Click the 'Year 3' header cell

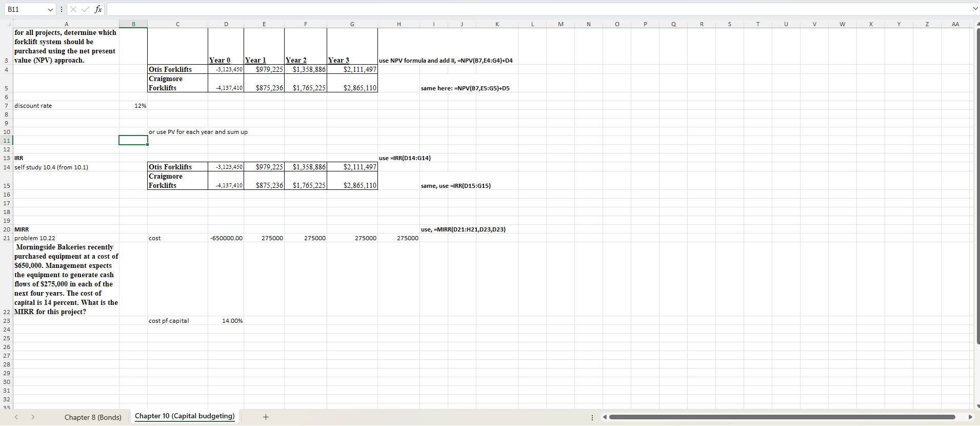[352, 46]
